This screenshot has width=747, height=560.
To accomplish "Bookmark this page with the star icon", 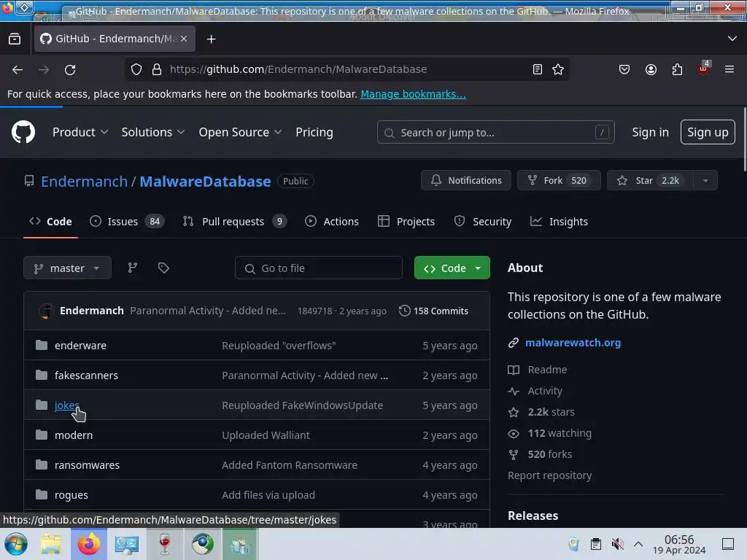I will click(x=558, y=69).
